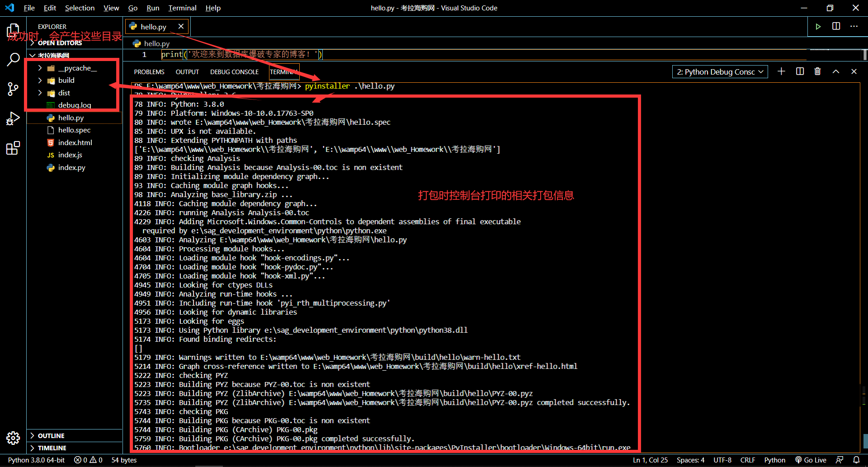Image resolution: width=868 pixels, height=467 pixels.
Task: Open the Explorer view in activity bar
Action: click(13, 31)
